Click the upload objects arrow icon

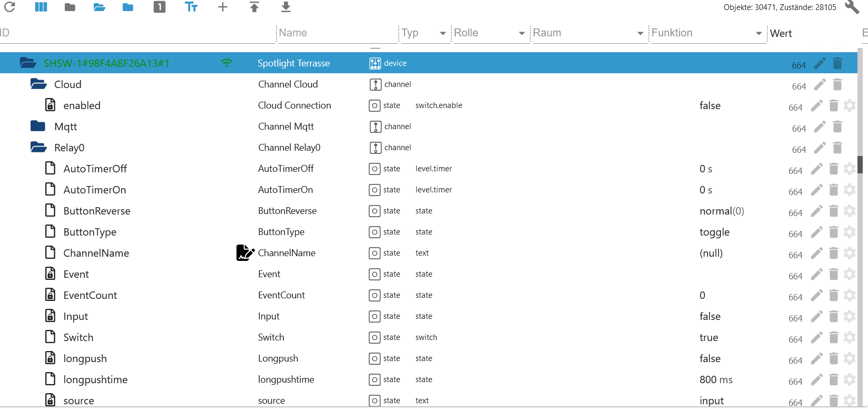(254, 7)
